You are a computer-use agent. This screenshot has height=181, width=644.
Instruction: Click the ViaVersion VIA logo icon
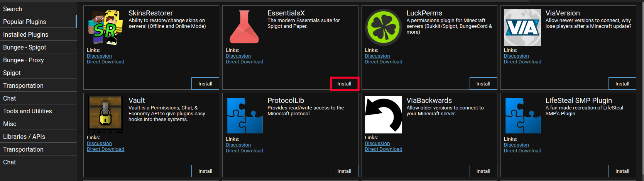pyautogui.click(x=522, y=27)
